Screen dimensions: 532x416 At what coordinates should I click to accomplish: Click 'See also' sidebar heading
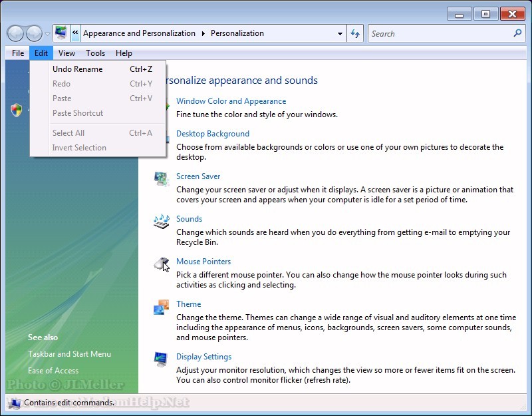click(43, 337)
